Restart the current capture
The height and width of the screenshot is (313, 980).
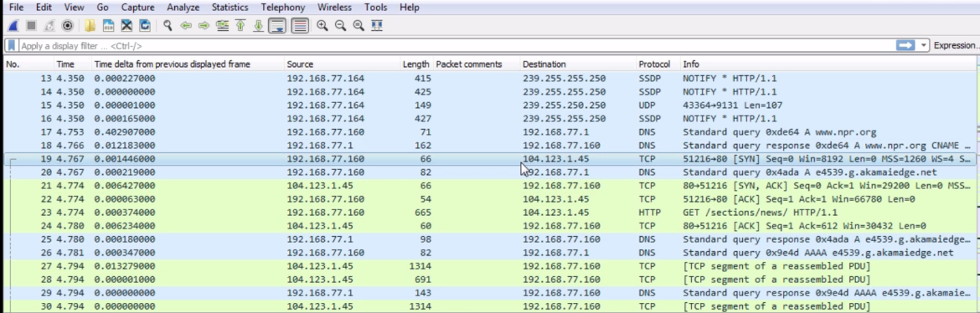coord(49,26)
